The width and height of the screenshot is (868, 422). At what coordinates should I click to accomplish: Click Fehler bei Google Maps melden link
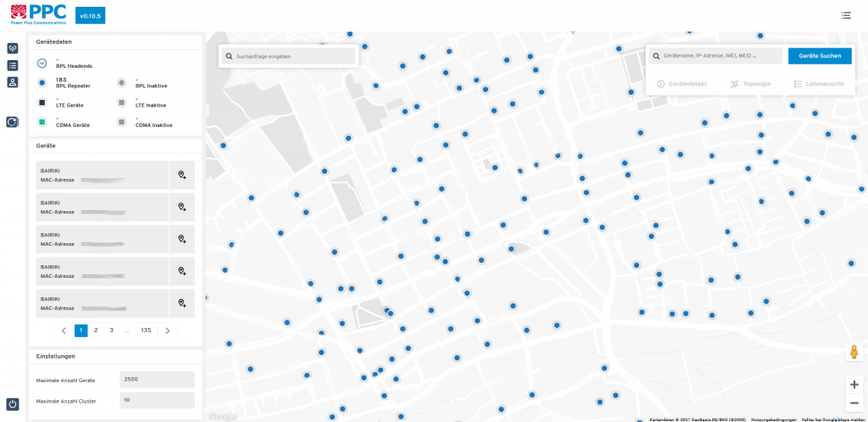click(x=833, y=419)
